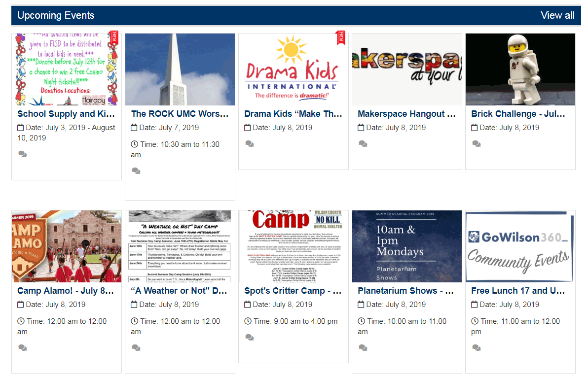Click LEGO astronaut minifigure thumbnail
Image resolution: width=588 pixels, height=376 pixels.
pos(520,69)
